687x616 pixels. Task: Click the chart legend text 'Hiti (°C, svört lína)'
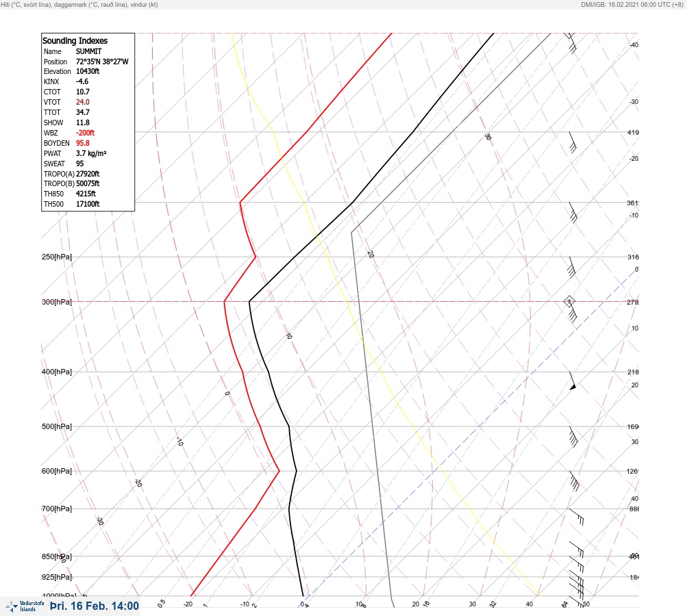tap(25, 4)
